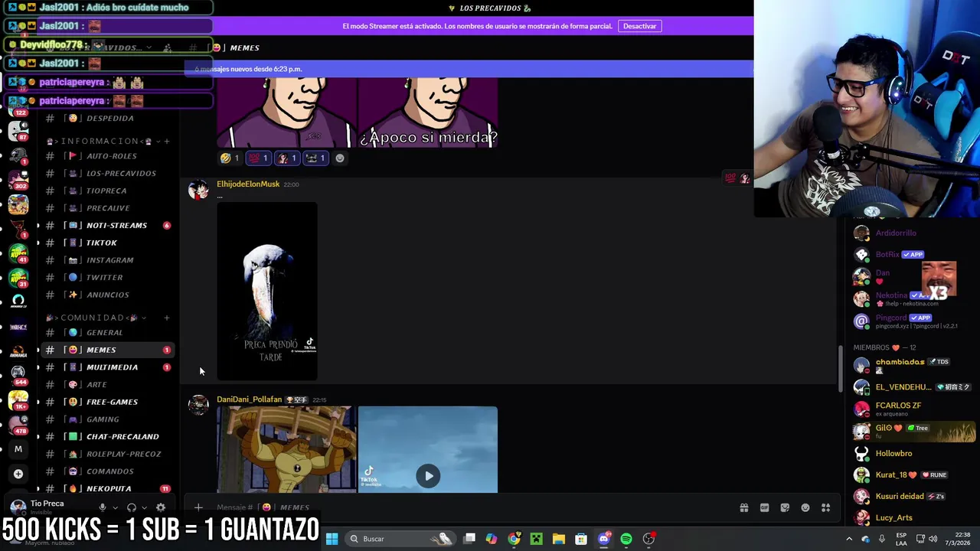Click the taskbar Buscar search box
Screen dimensions: 980x551
[401, 539]
